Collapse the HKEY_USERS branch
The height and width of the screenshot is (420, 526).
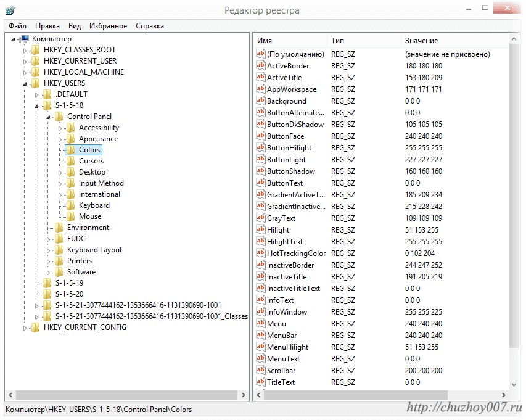point(25,84)
